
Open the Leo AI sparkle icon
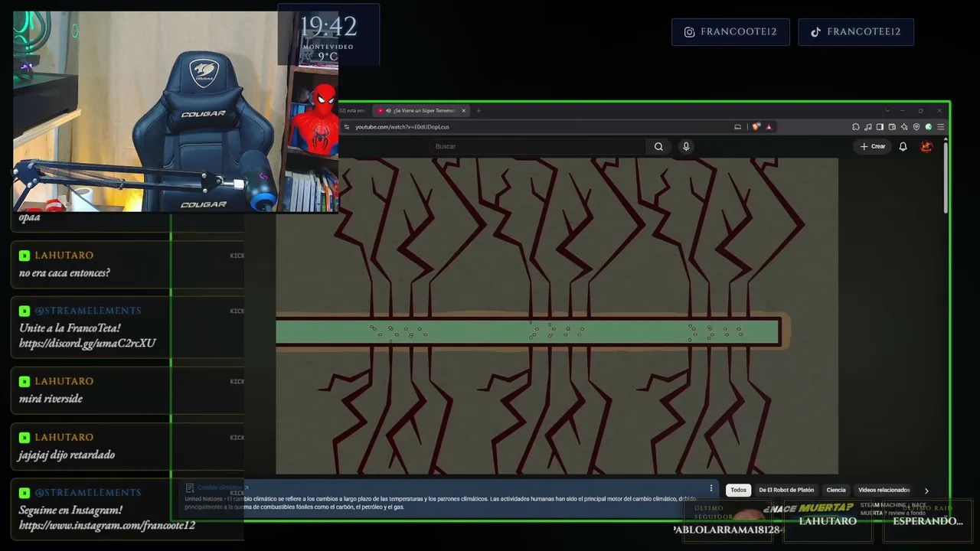[904, 127]
